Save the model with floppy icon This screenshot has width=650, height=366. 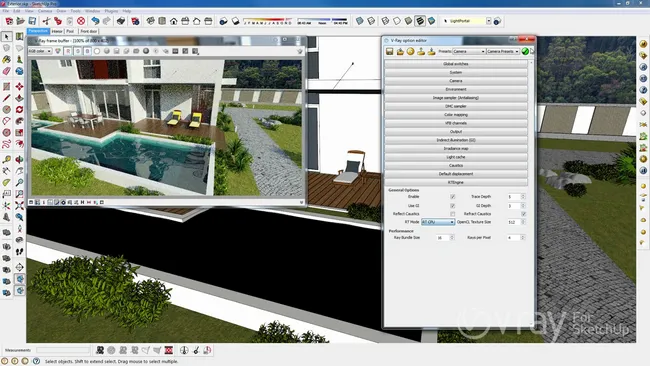pyautogui.click(x=32, y=21)
